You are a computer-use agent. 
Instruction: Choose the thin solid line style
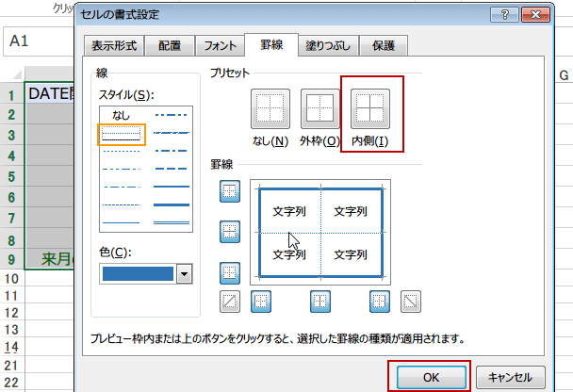tap(121, 222)
